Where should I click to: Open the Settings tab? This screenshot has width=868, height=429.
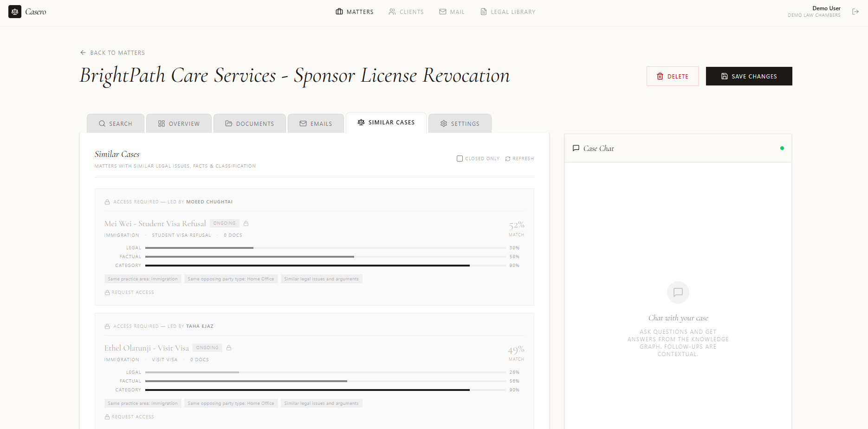tap(460, 123)
